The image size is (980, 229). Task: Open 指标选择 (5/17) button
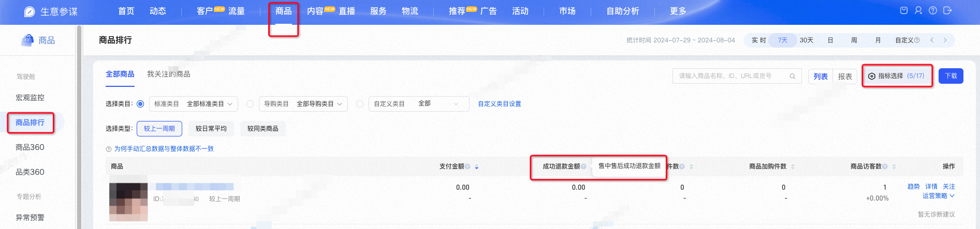[897, 76]
